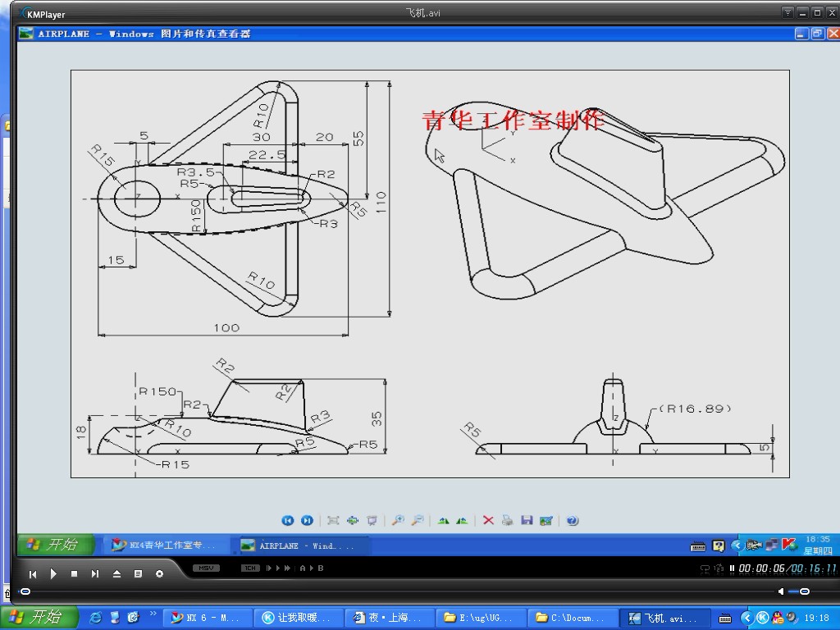Switch to 飞机.avi KMPlayer taskbar item
Image resolution: width=840 pixels, height=630 pixels.
(x=664, y=618)
